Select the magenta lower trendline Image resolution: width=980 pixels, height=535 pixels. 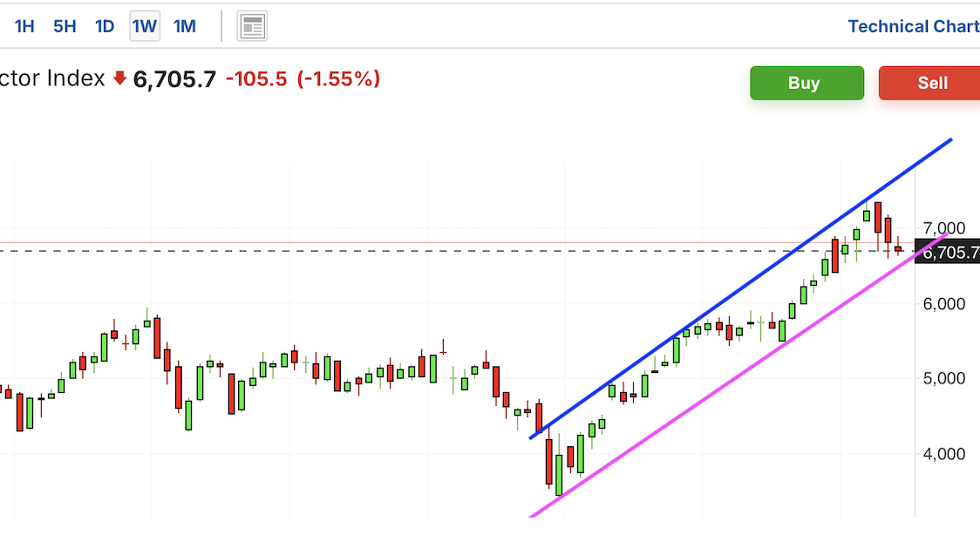pyautogui.click(x=738, y=376)
